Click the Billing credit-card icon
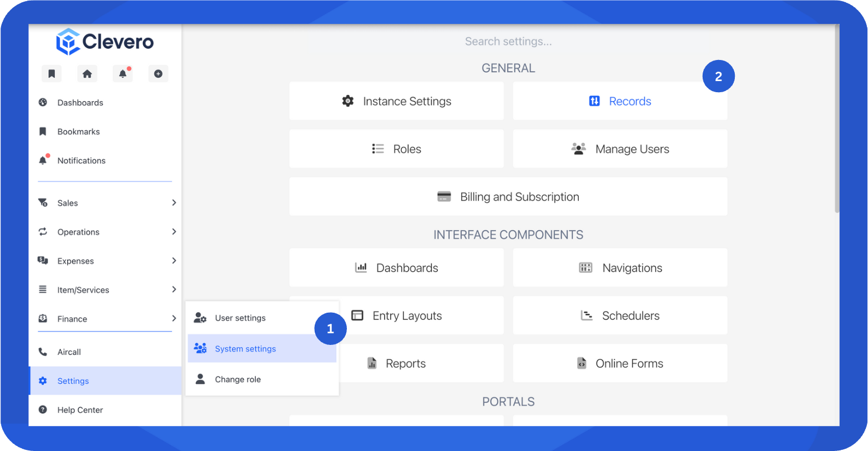This screenshot has height=451, width=868. (444, 197)
